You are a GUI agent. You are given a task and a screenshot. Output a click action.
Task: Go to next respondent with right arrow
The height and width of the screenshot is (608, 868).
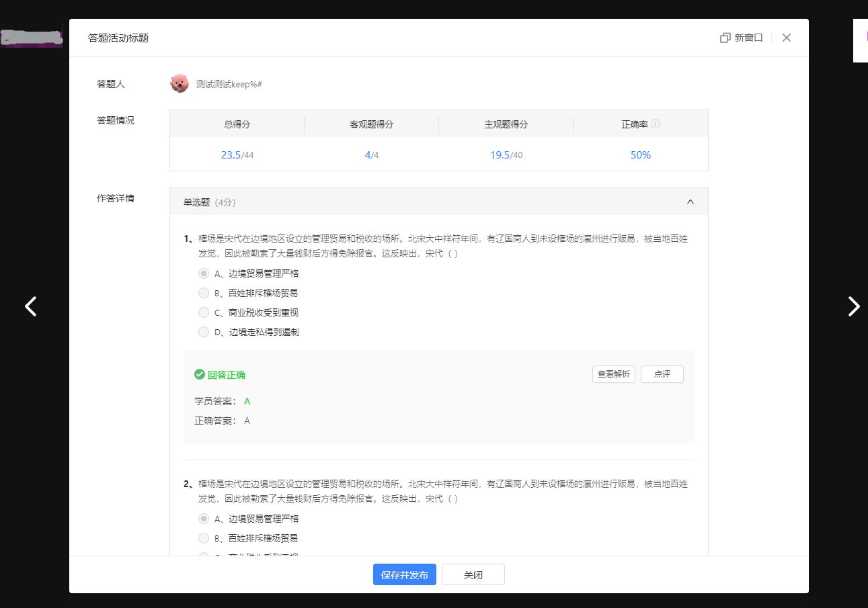point(853,306)
